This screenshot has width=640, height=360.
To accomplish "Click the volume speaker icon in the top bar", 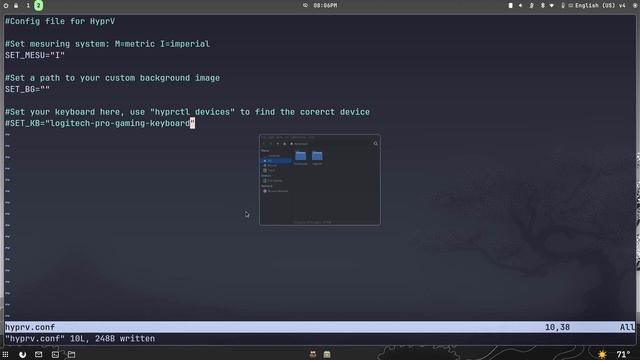I will 520,5.
